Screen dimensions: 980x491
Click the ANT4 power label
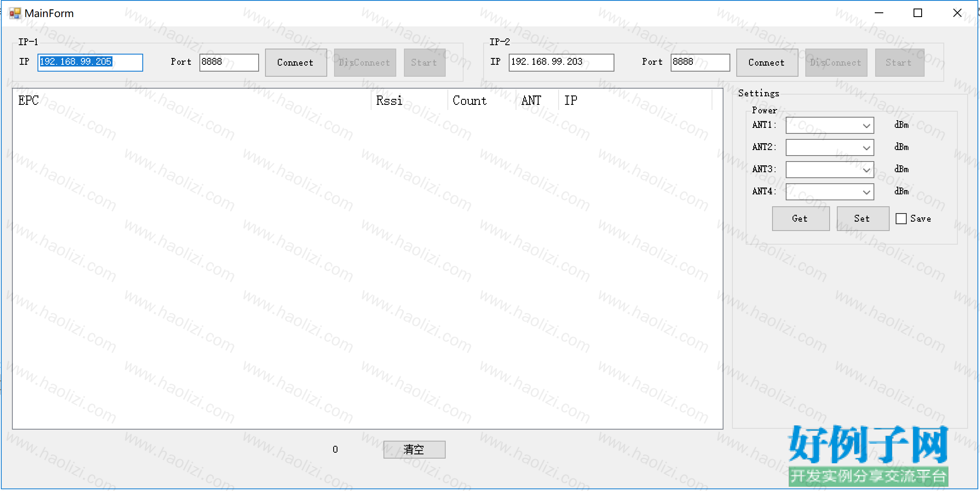point(764,191)
